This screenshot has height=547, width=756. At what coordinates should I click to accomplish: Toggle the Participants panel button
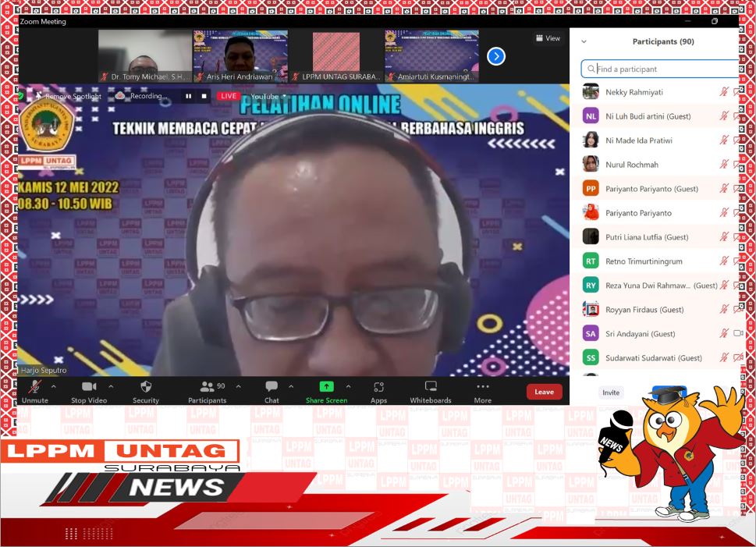pos(208,392)
